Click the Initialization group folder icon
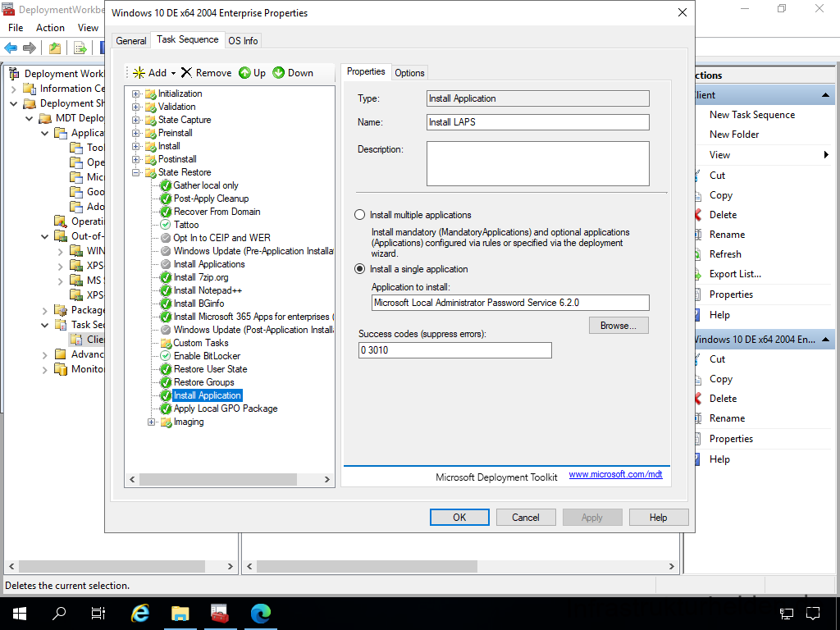This screenshot has height=630, width=840. [151, 94]
